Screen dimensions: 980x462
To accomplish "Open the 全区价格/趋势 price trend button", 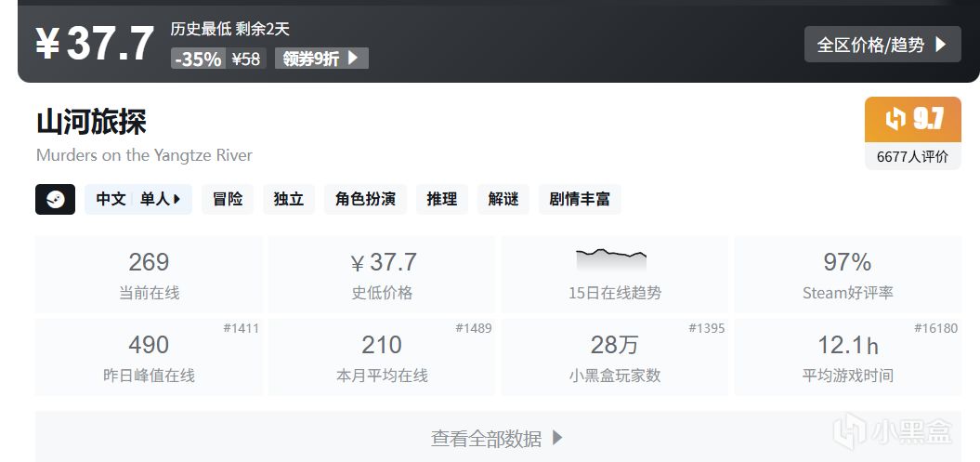I will 882,45.
